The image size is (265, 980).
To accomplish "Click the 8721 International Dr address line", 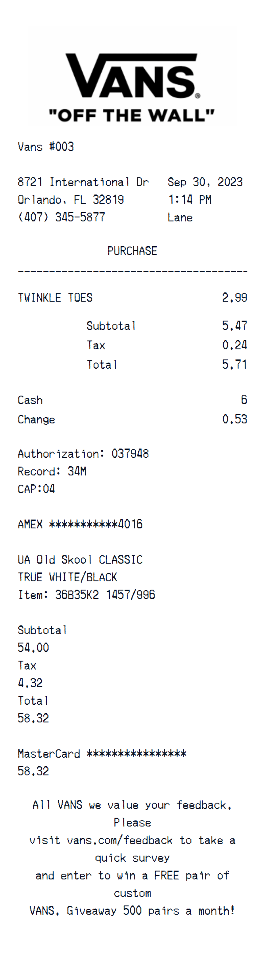I will [83, 182].
